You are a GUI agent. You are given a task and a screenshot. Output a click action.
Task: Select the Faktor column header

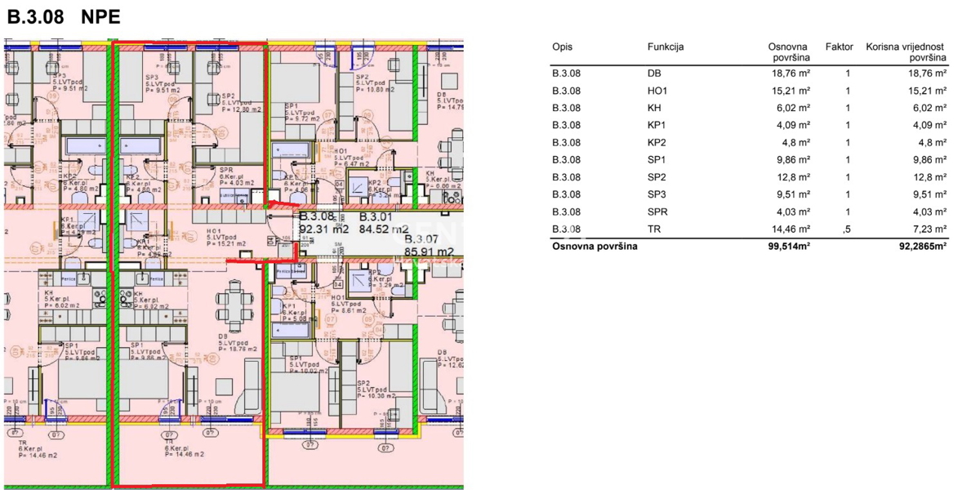pos(839,47)
